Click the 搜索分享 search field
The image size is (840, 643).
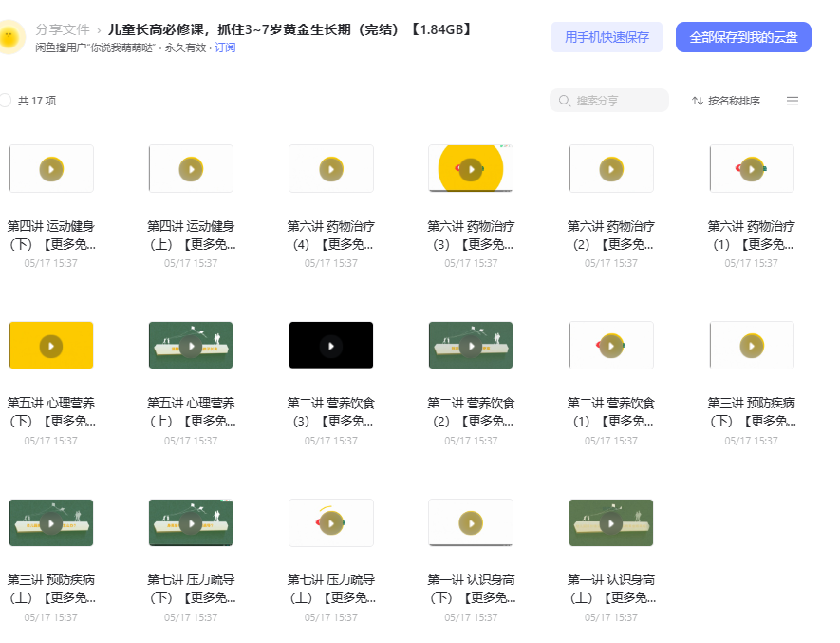(609, 101)
